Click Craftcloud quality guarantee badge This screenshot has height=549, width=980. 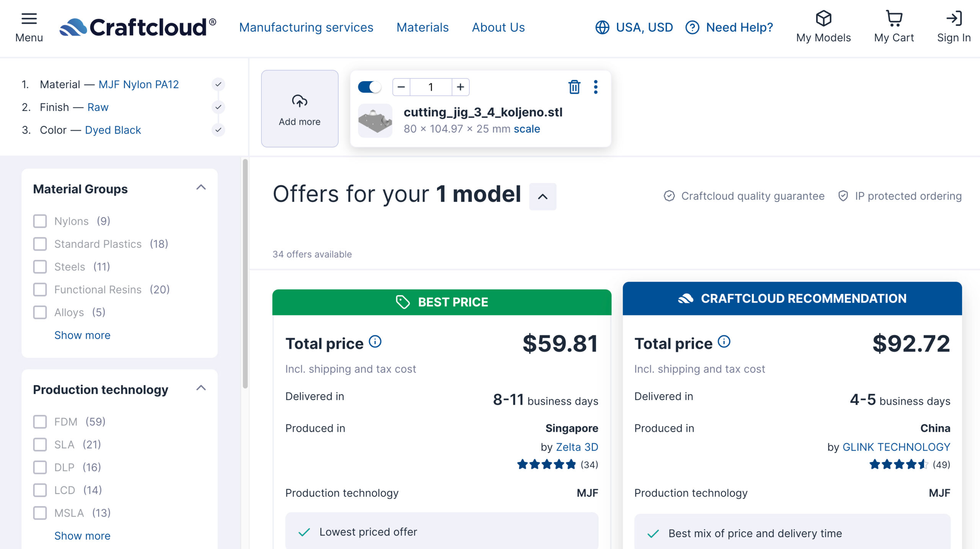pyautogui.click(x=744, y=196)
